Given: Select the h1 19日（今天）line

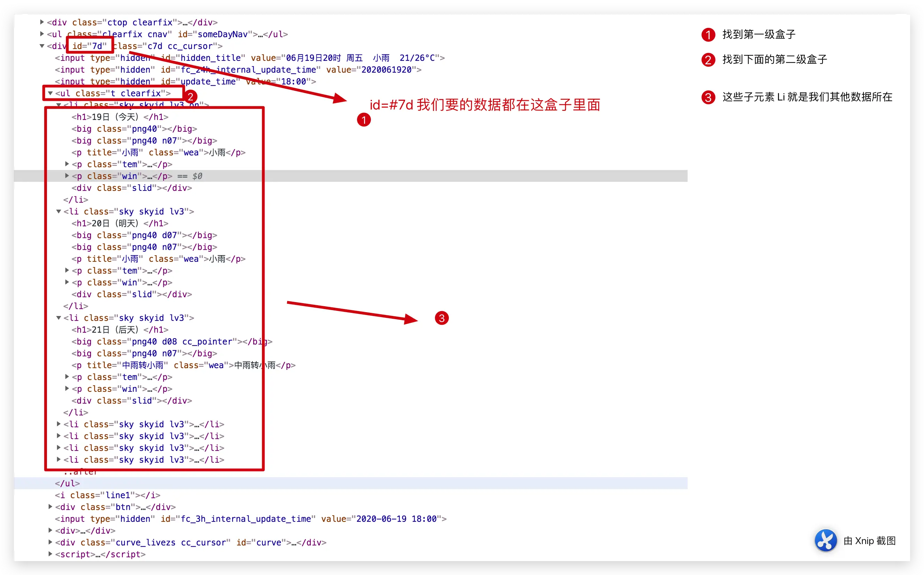Looking at the screenshot, I should pos(120,117).
